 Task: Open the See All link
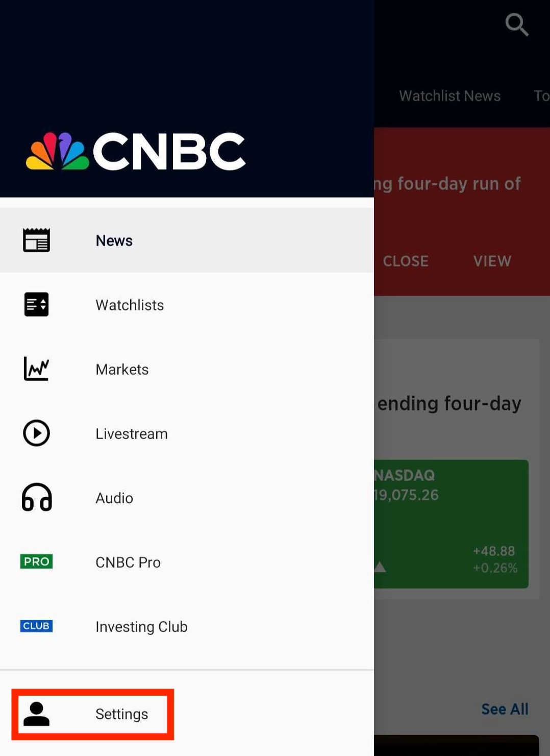[x=505, y=709]
